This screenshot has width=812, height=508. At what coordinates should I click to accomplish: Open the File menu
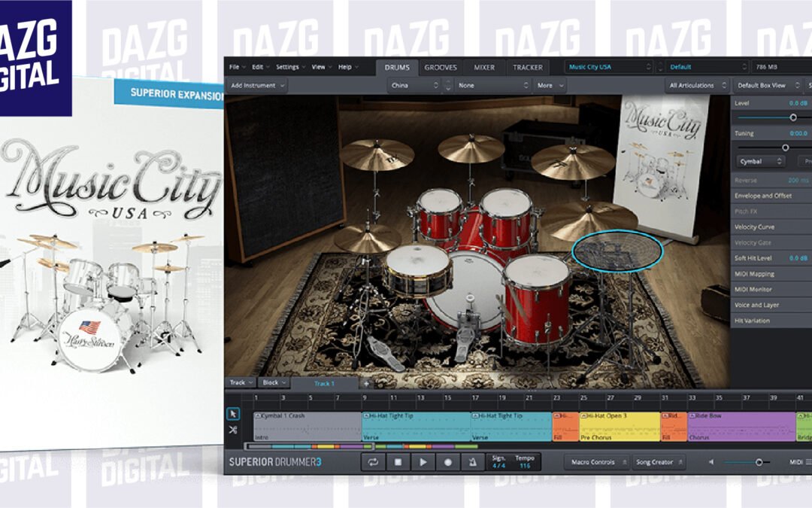coord(237,67)
